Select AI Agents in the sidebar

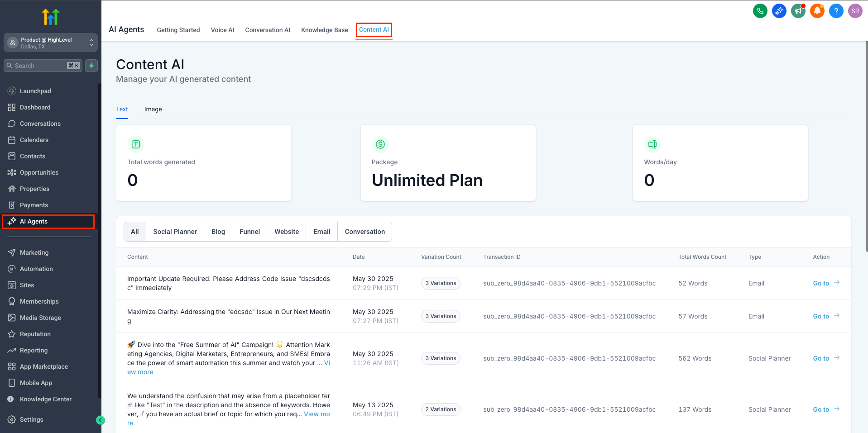(48, 221)
